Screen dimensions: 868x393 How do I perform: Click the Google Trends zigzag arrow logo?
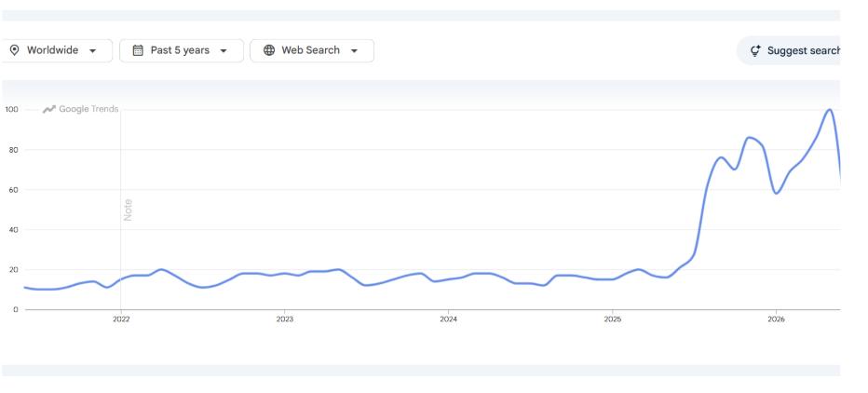(x=49, y=109)
